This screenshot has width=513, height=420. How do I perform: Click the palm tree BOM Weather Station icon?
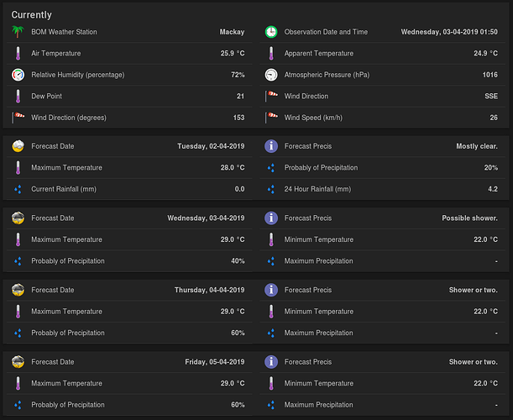[18, 32]
